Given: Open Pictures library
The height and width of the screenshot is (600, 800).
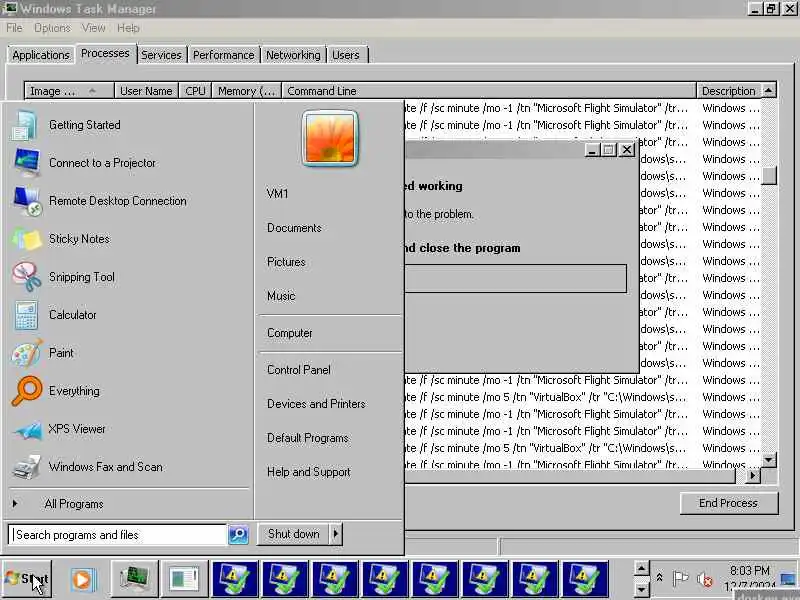Looking at the screenshot, I should [x=286, y=262].
